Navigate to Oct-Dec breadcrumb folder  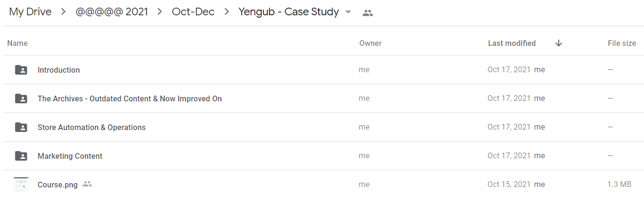click(x=194, y=12)
